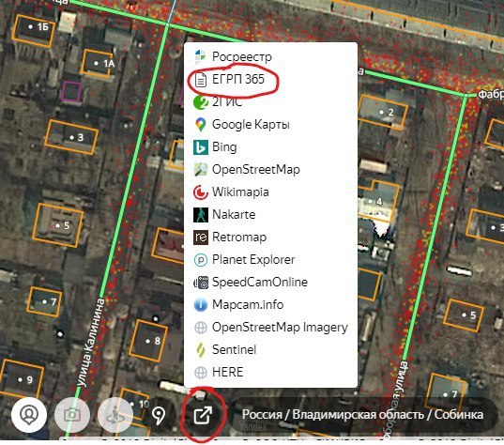
Task: Click the SpeedCamOnline camera icon
Action: (201, 283)
